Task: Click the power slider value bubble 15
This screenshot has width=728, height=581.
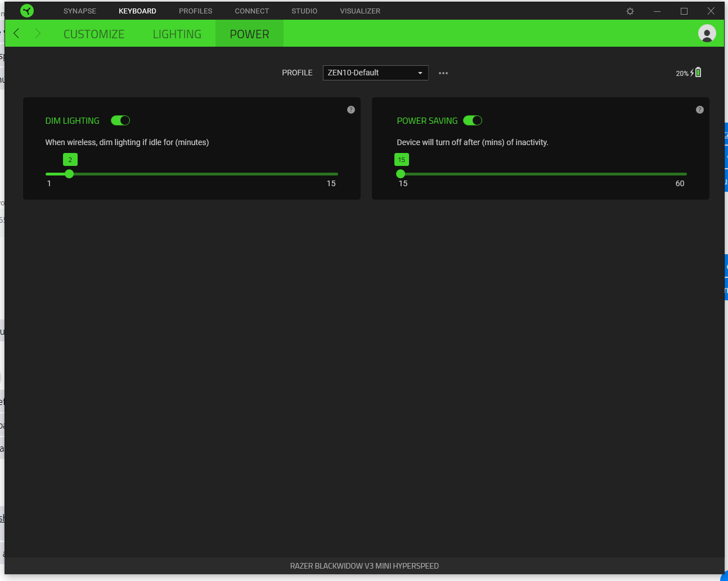Action: [402, 160]
